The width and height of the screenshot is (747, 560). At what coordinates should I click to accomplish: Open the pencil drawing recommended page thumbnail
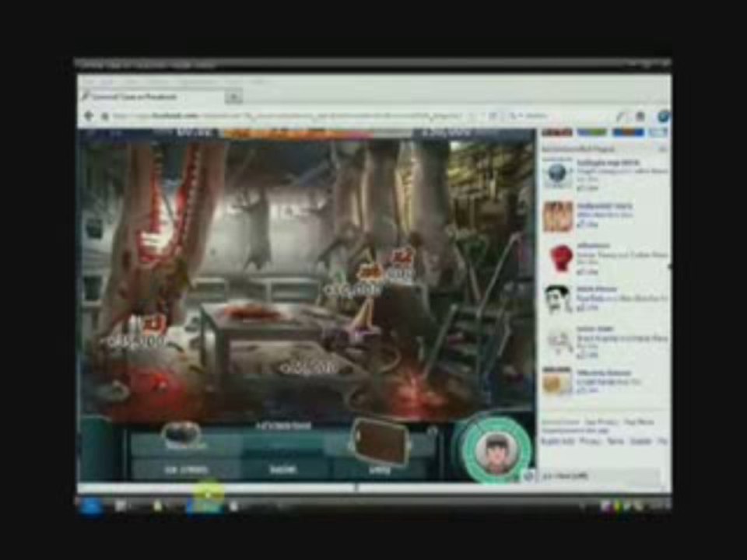point(559,341)
